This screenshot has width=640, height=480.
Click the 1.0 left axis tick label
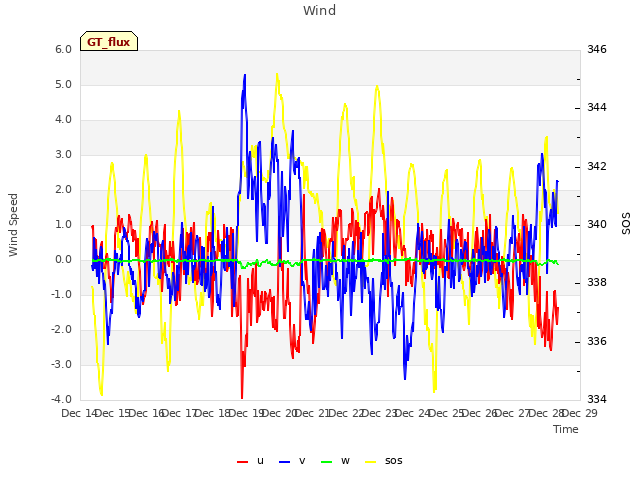63,224
